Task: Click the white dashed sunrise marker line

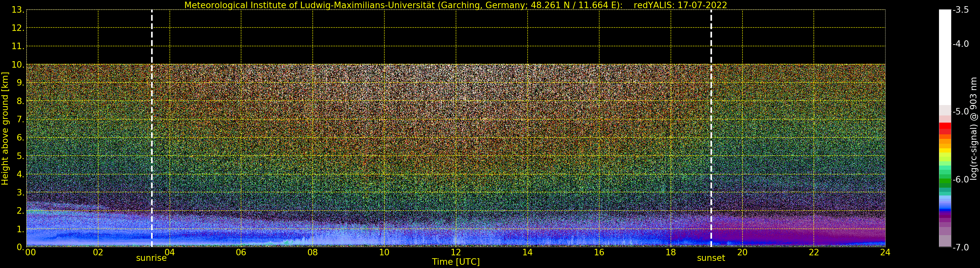Action: [152, 128]
